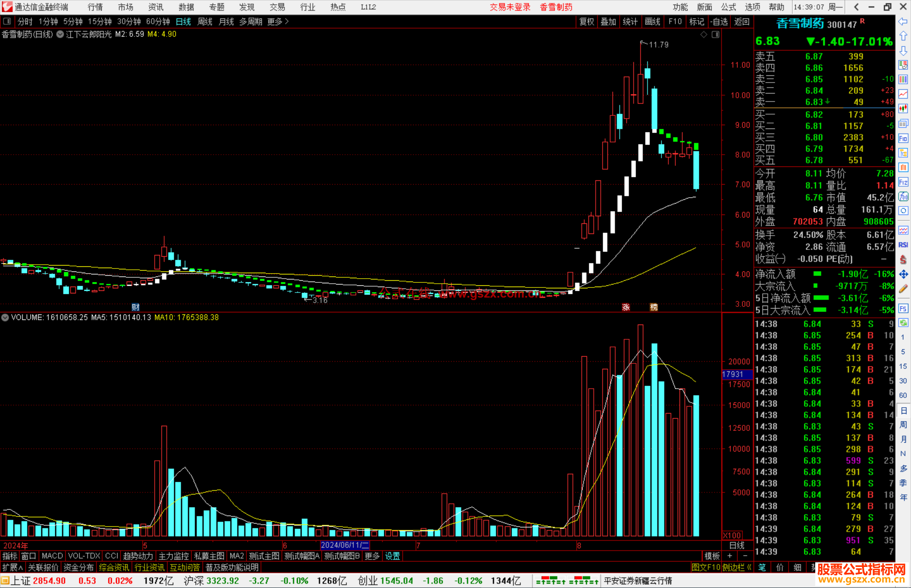The width and height of the screenshot is (911, 588).
Task: Open the candlestick chart sidebar icon
Action: coord(903,108)
